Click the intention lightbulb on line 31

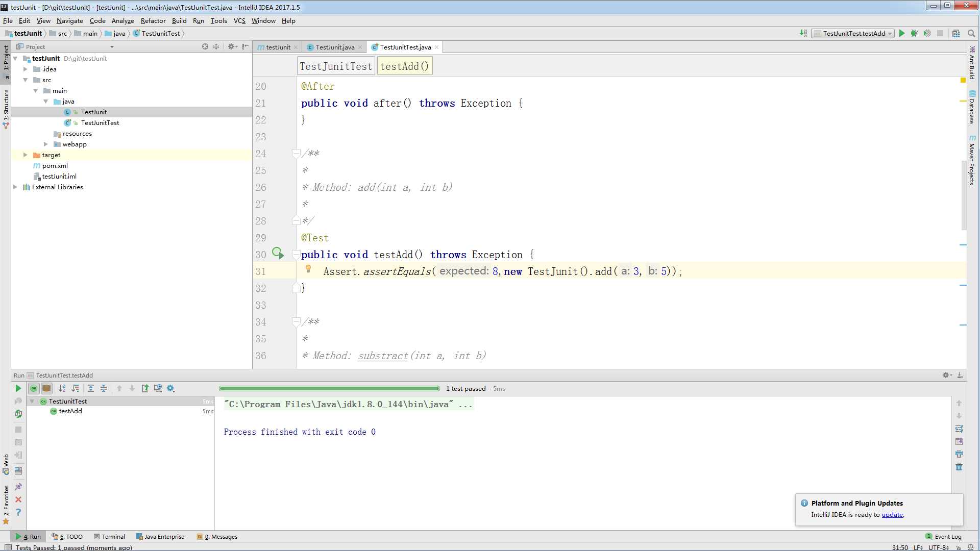click(308, 269)
